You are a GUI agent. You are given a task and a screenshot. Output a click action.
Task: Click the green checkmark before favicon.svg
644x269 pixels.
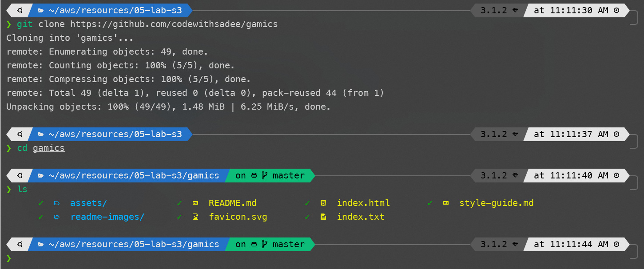179,217
